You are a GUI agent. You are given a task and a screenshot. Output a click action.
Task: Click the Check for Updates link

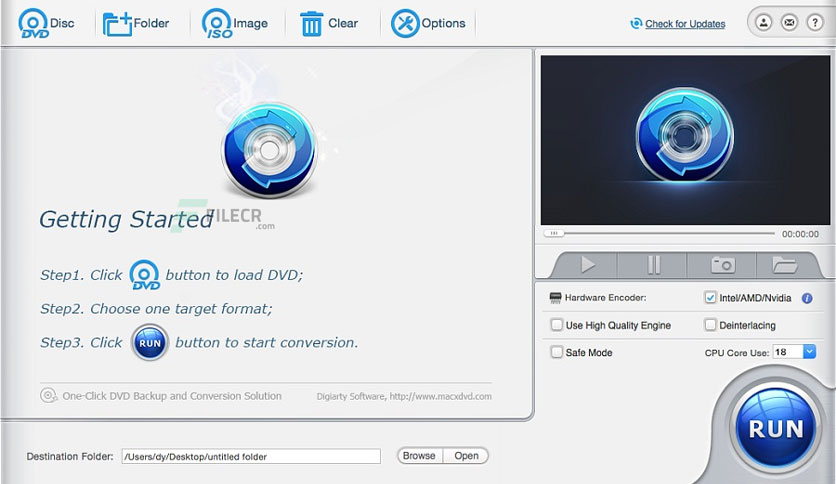point(685,24)
